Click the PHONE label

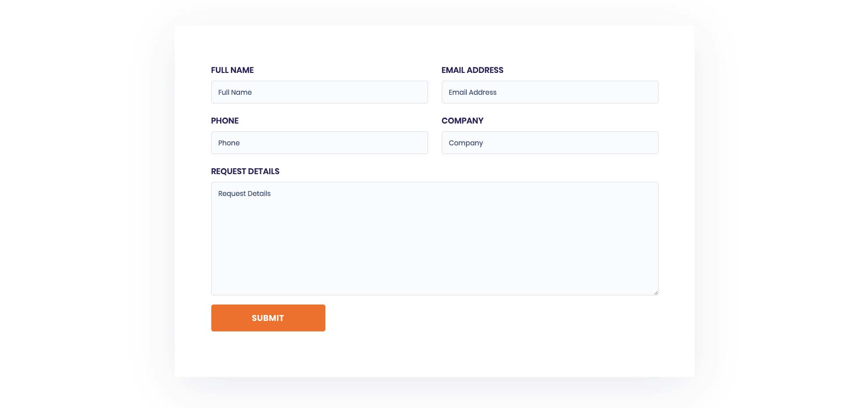(x=225, y=121)
